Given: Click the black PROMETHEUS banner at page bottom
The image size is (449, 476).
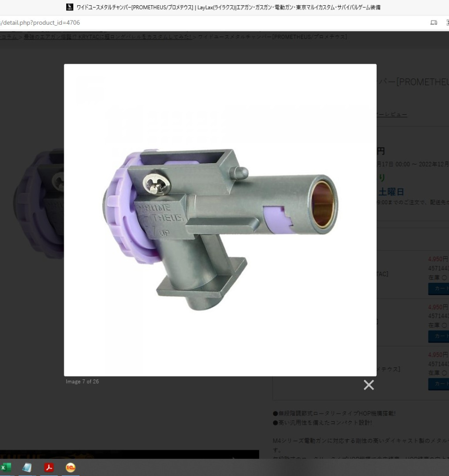Looking at the screenshot, I should (x=130, y=455).
